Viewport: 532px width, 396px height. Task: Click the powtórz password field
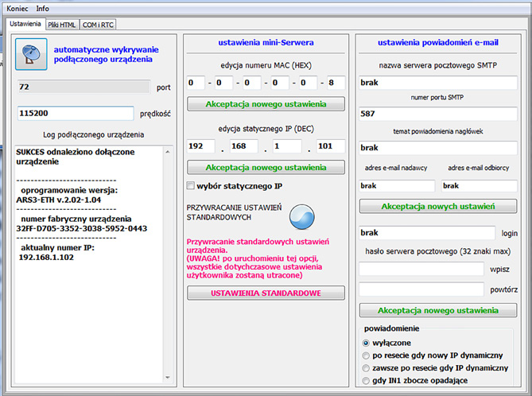pyautogui.click(x=421, y=289)
